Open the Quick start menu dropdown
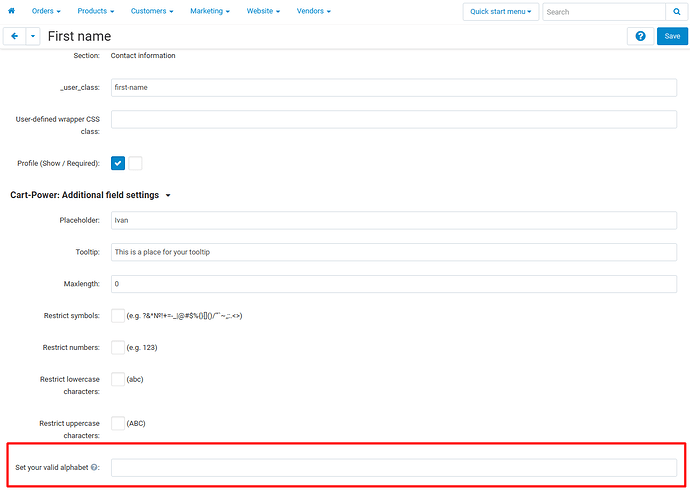Screen dimensions: 690x490 [x=501, y=12]
